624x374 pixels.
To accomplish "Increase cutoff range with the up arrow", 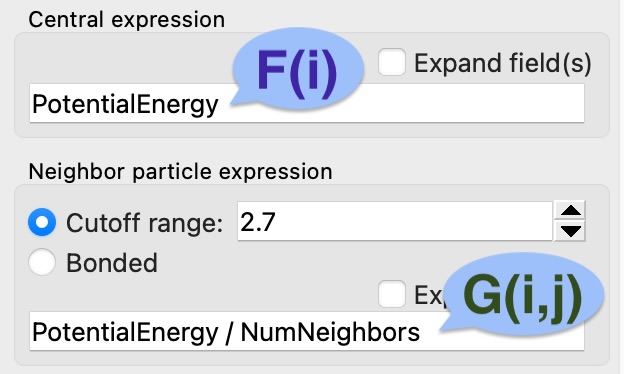I will [571, 211].
